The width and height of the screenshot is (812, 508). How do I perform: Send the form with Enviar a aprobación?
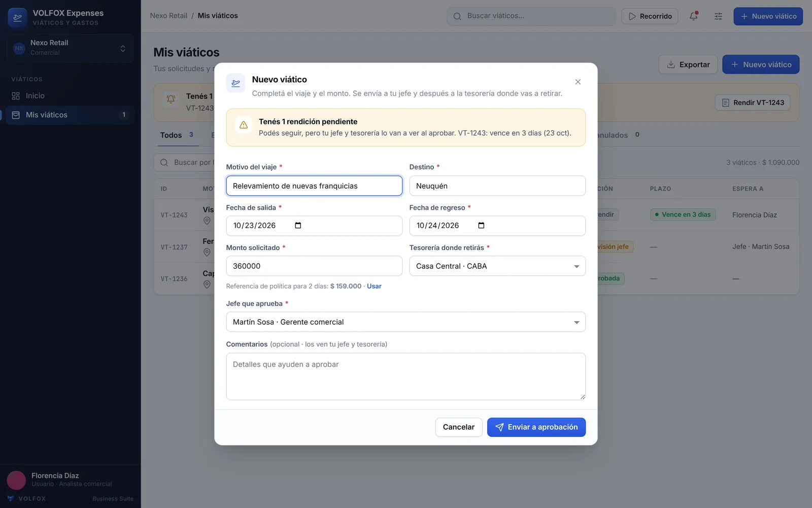pos(536,427)
